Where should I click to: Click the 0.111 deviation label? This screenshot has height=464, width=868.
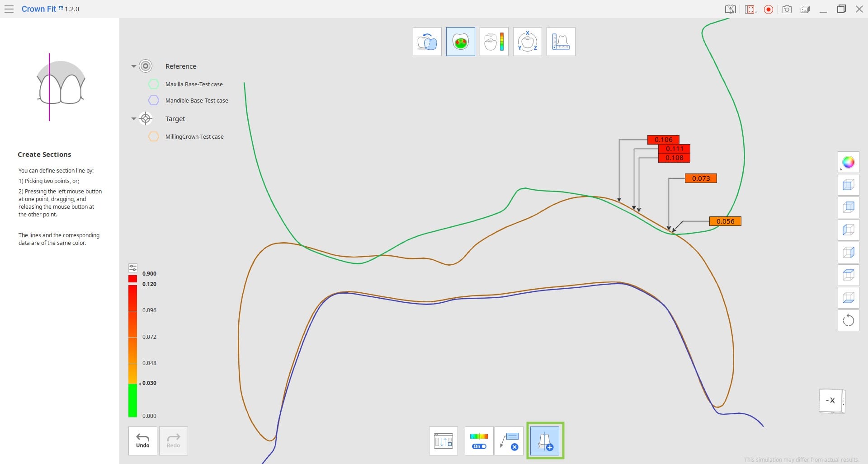(x=675, y=149)
